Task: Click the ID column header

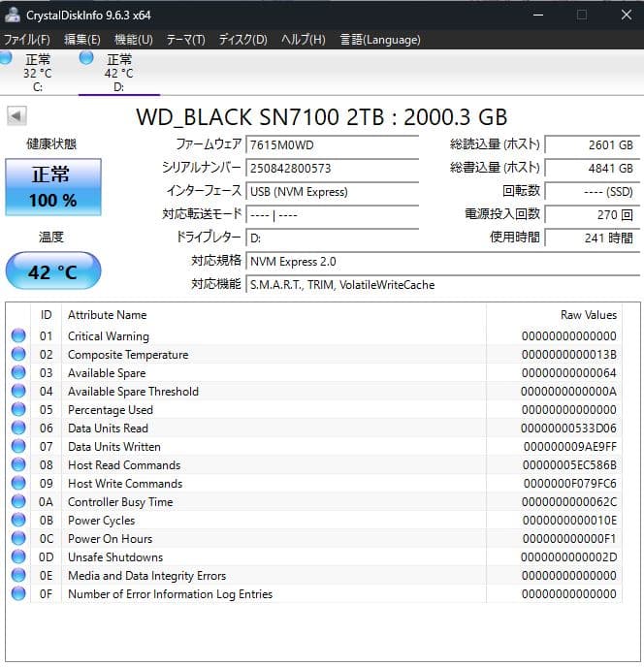Action: point(46,315)
